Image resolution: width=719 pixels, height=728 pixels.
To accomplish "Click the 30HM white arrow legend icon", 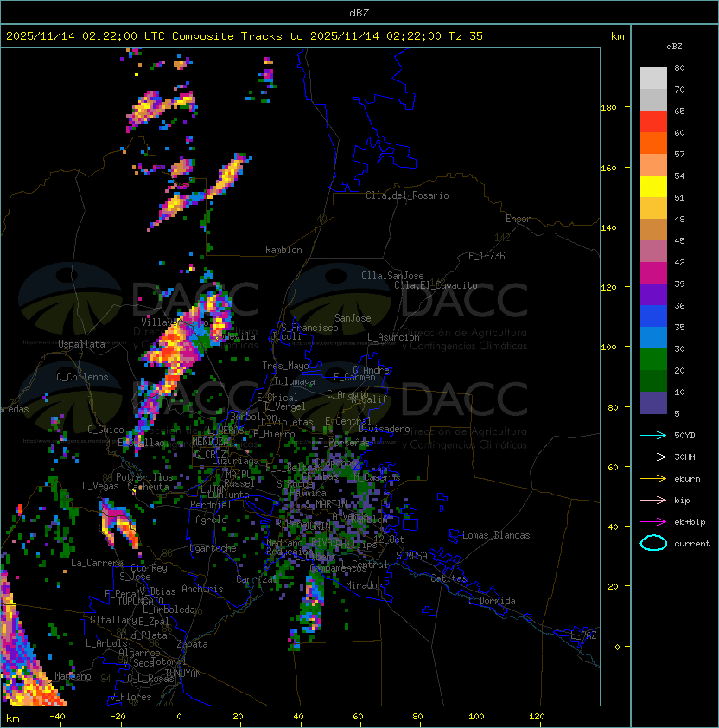I will pos(653,457).
